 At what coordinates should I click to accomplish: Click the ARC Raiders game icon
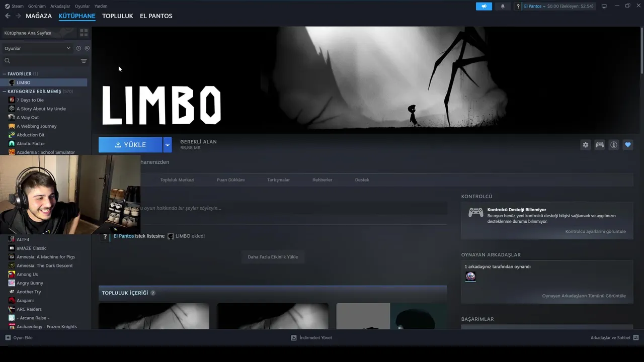(x=12, y=309)
